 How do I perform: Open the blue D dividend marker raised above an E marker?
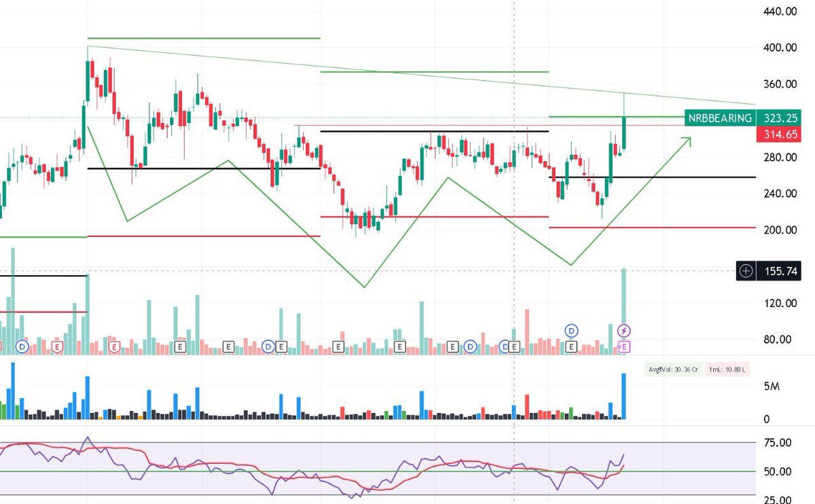click(572, 331)
